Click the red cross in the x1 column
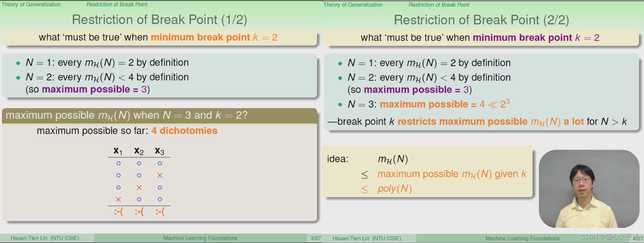644x243 pixels. 118,199
